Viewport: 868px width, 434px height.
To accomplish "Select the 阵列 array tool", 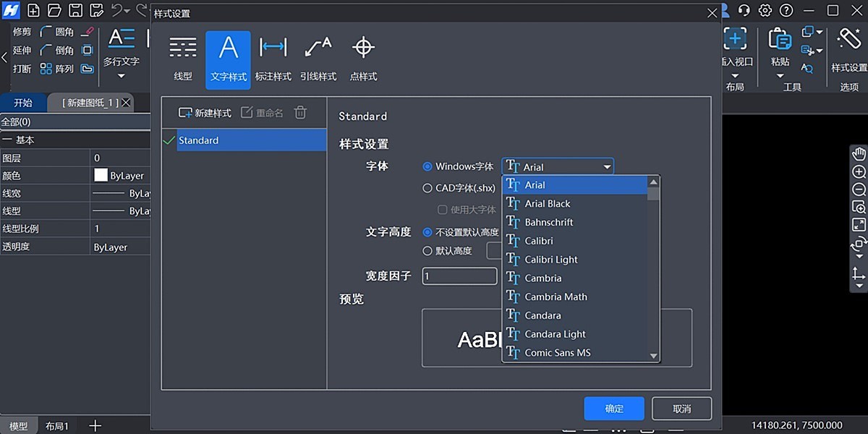I will coord(64,69).
